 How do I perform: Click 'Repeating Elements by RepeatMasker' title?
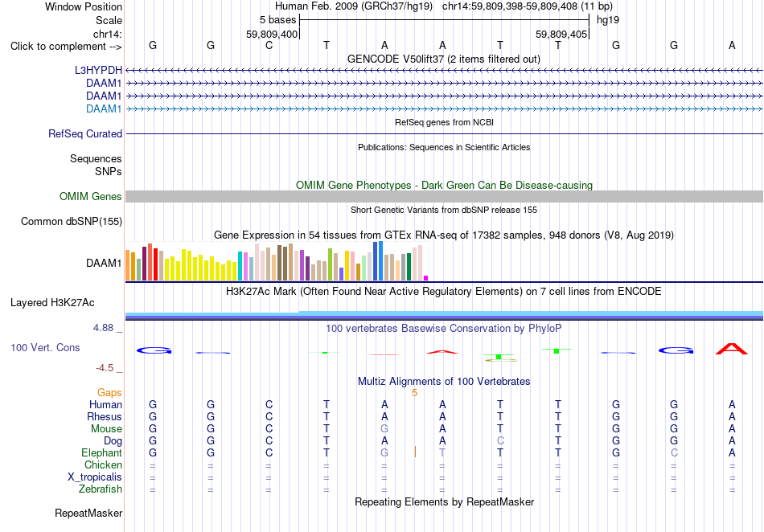(444, 501)
